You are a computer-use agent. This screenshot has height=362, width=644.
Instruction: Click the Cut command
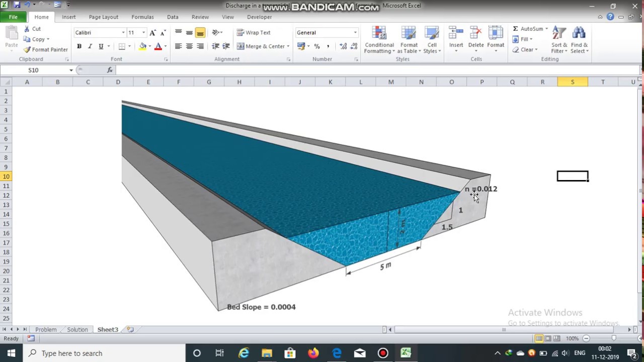(x=32, y=29)
